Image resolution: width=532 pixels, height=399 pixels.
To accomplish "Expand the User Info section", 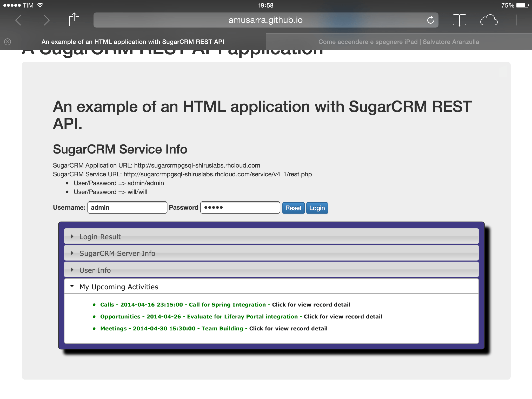I will [271, 270].
